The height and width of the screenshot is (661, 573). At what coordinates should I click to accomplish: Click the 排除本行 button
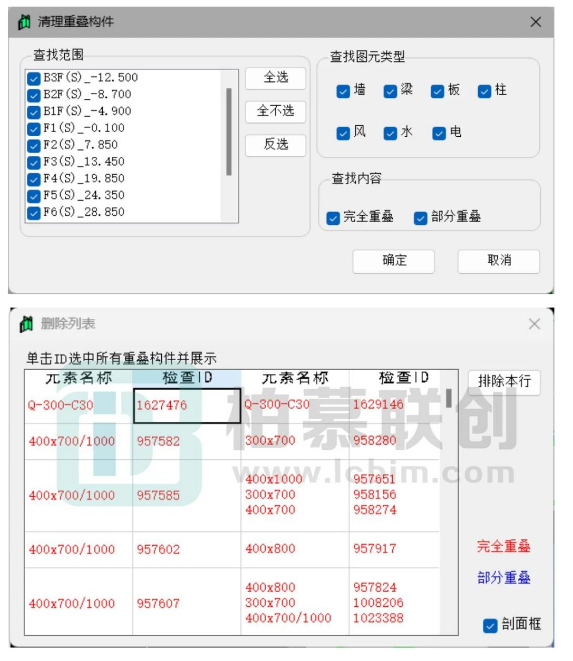tap(504, 382)
